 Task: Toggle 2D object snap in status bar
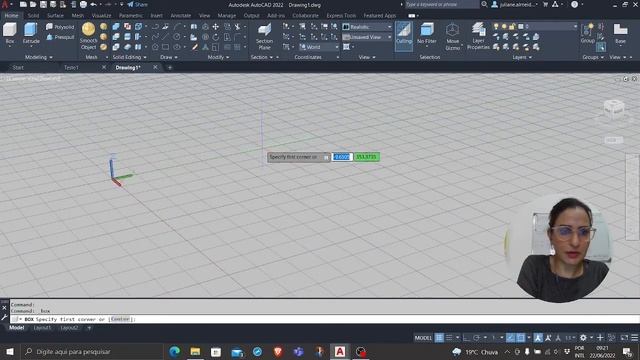tap(521, 338)
